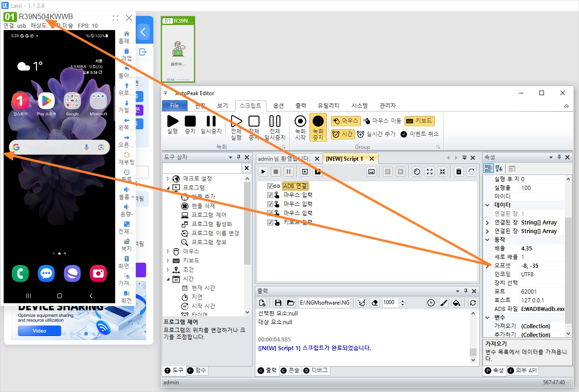Click the 중지 (Stop) ribbon button

pyautogui.click(x=190, y=125)
